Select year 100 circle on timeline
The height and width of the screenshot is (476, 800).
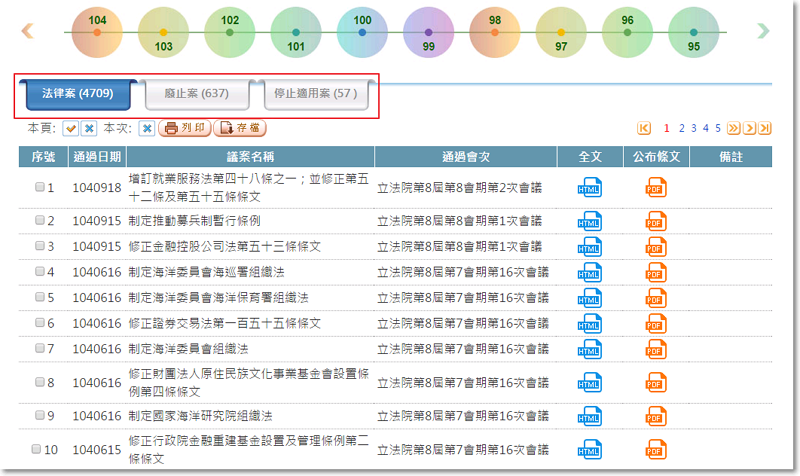point(362,32)
